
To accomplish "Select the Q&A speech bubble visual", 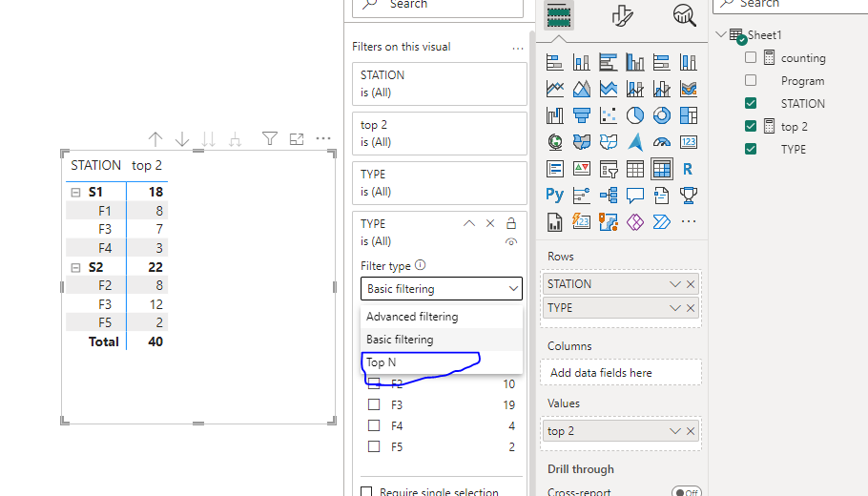I will pos(635,195).
